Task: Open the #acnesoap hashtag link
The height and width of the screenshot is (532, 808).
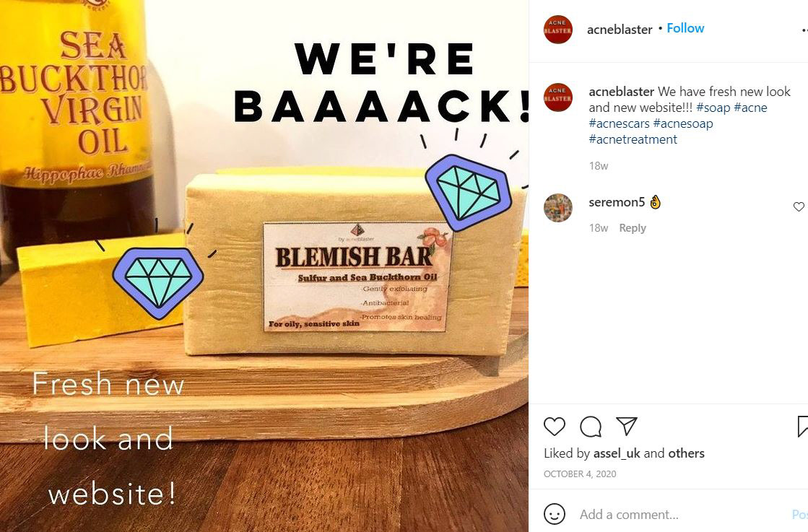Action: [x=683, y=123]
